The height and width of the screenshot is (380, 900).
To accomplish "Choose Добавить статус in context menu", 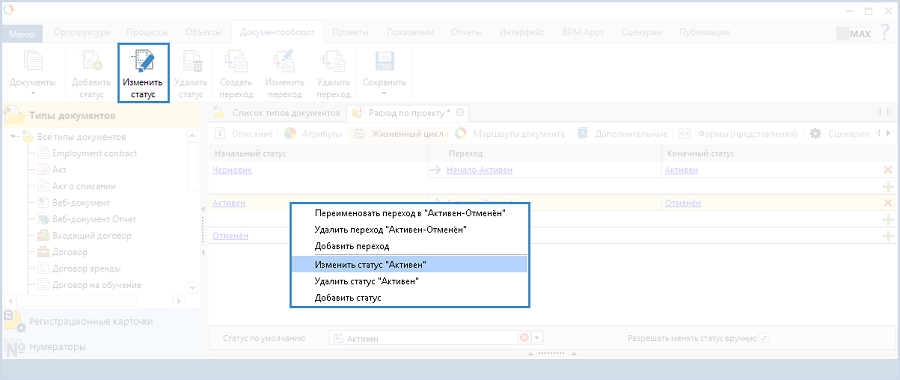I will point(410,298).
